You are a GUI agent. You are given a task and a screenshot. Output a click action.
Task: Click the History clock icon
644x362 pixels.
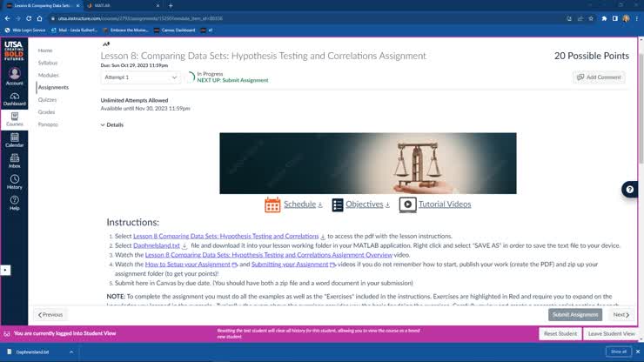point(14,181)
